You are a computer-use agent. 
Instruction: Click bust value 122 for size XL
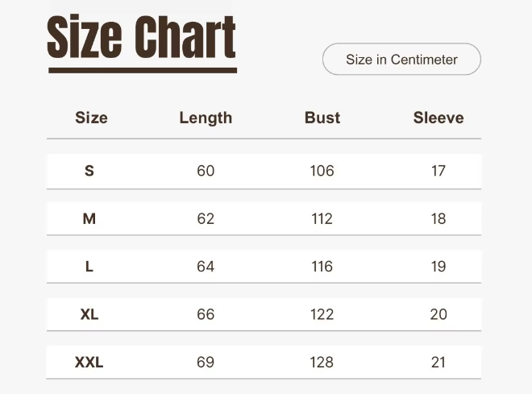point(322,314)
